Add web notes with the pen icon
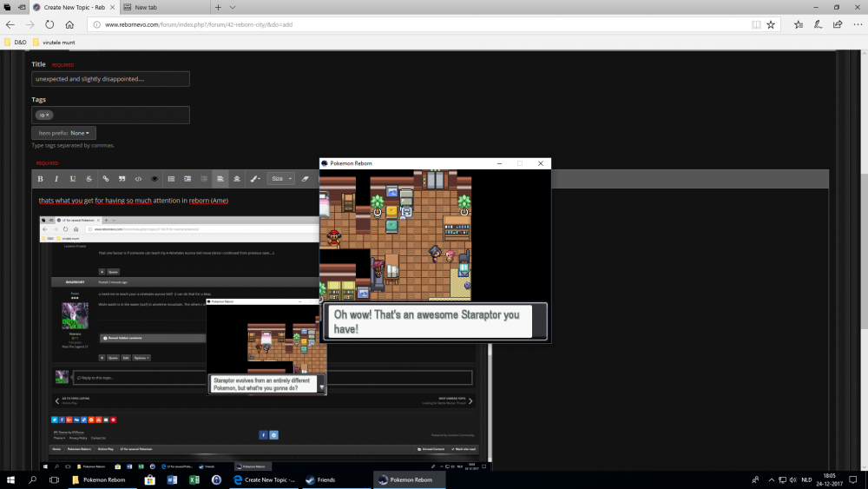 pos(818,24)
